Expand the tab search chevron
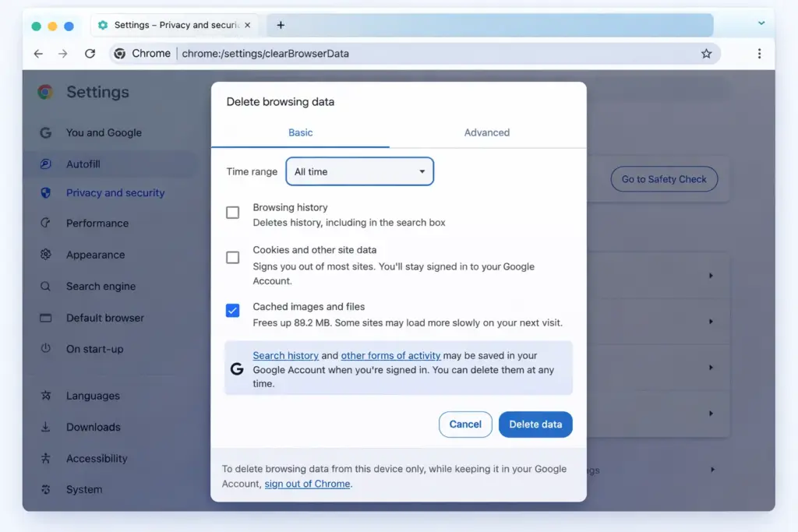Image resolution: width=798 pixels, height=532 pixels. point(761,24)
